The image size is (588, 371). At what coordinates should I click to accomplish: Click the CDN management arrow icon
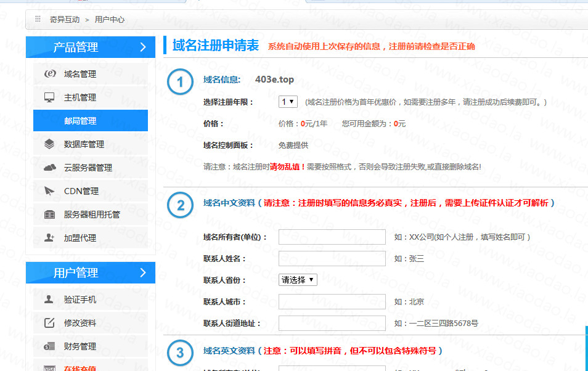50,191
